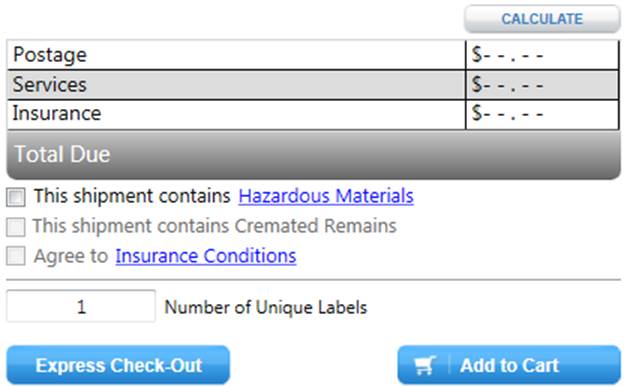Click the shopping cart icon
This screenshot has height=387, width=627.
coord(424,365)
